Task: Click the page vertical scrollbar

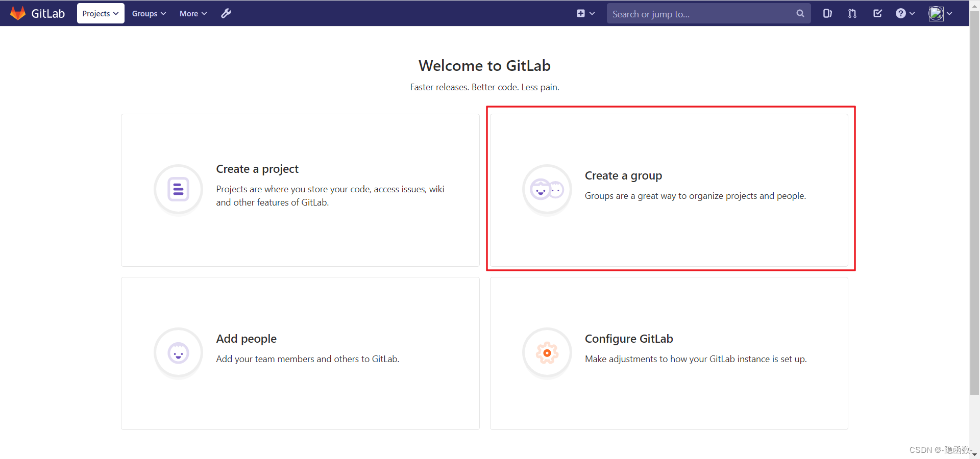Action: tap(974, 204)
